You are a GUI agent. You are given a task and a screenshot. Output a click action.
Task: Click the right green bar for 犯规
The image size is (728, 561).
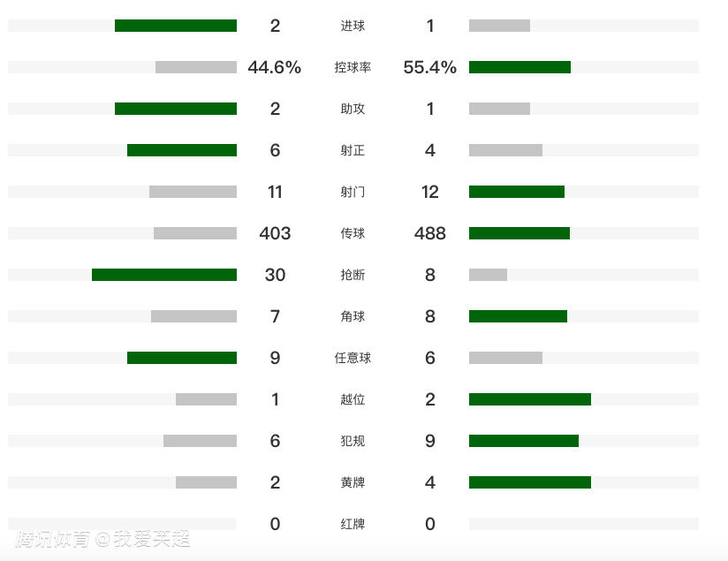click(524, 441)
